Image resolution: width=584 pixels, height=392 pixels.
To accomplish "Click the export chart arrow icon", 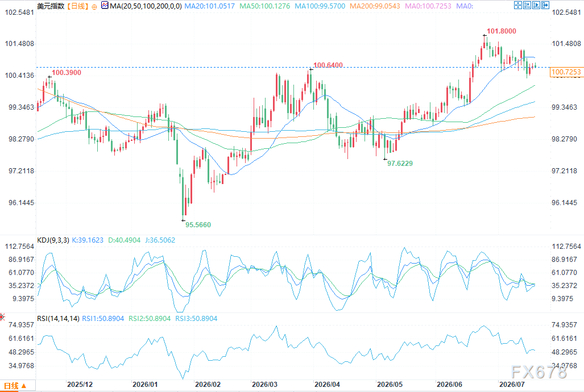I will point(545,5).
